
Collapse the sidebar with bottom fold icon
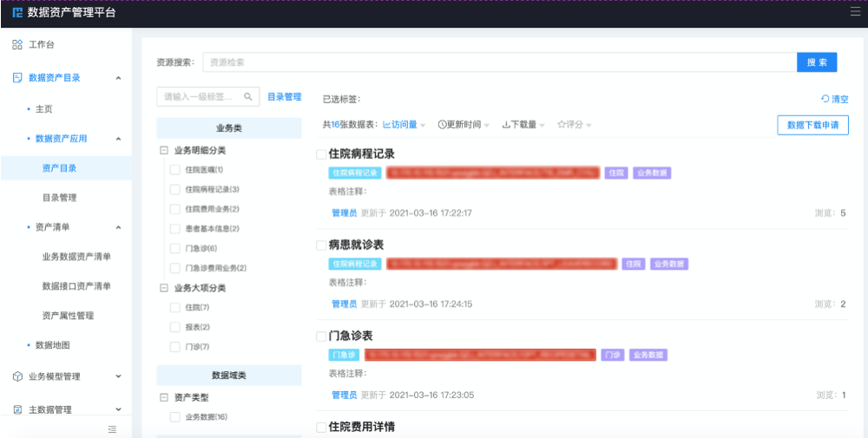click(x=112, y=428)
